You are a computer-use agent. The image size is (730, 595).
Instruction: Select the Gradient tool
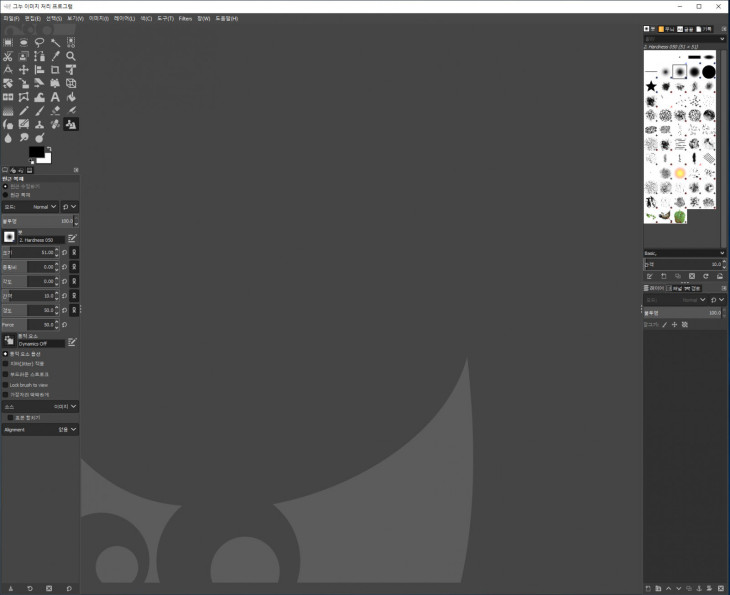coord(8,111)
